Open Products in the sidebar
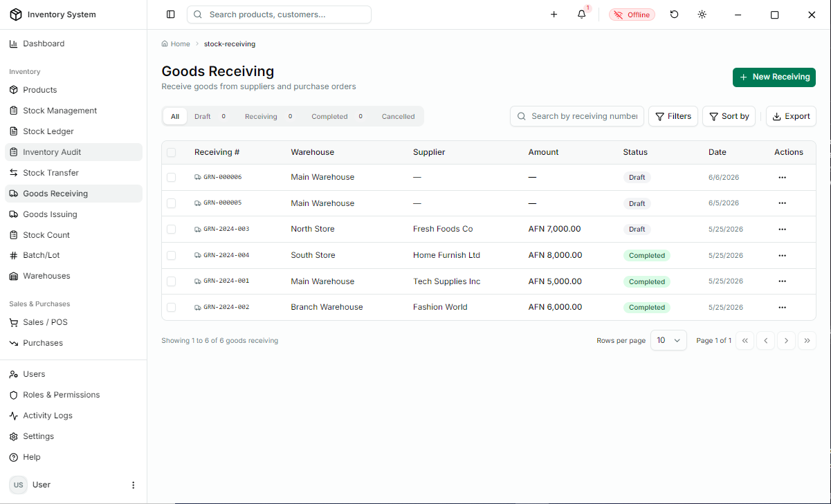Viewport: 831px width, 504px height. point(73,90)
